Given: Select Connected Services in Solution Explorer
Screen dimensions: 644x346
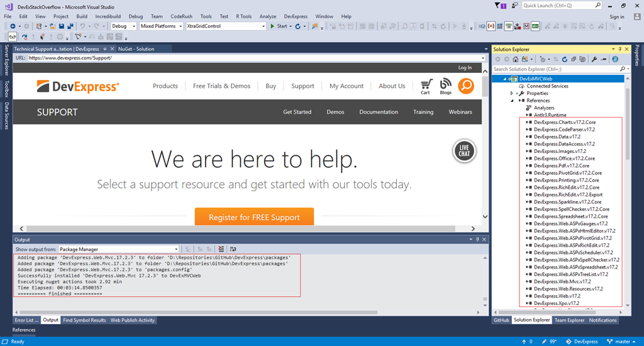Looking at the screenshot, I should click(x=547, y=86).
